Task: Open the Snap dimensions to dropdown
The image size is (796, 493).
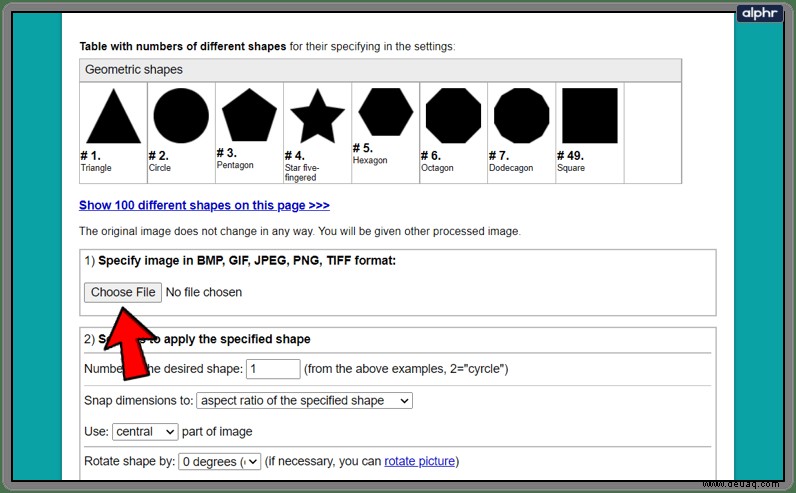Action: [x=305, y=401]
